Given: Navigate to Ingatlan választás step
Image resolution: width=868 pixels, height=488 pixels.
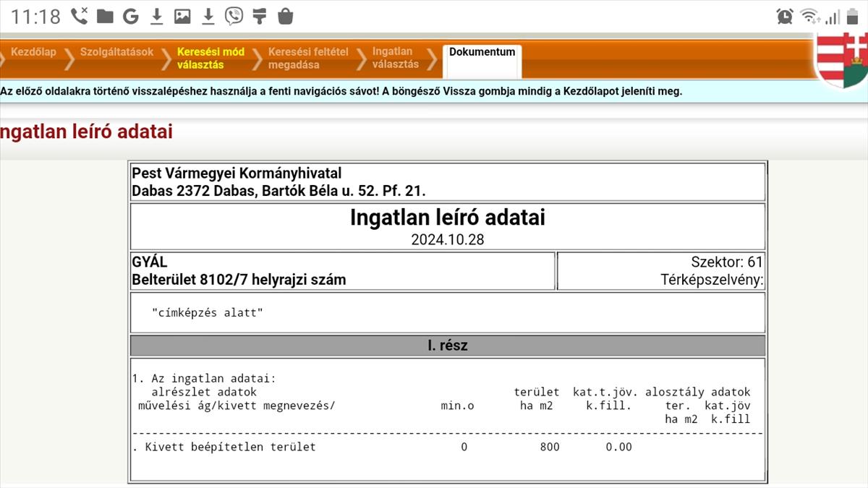Looking at the screenshot, I should pyautogui.click(x=395, y=58).
